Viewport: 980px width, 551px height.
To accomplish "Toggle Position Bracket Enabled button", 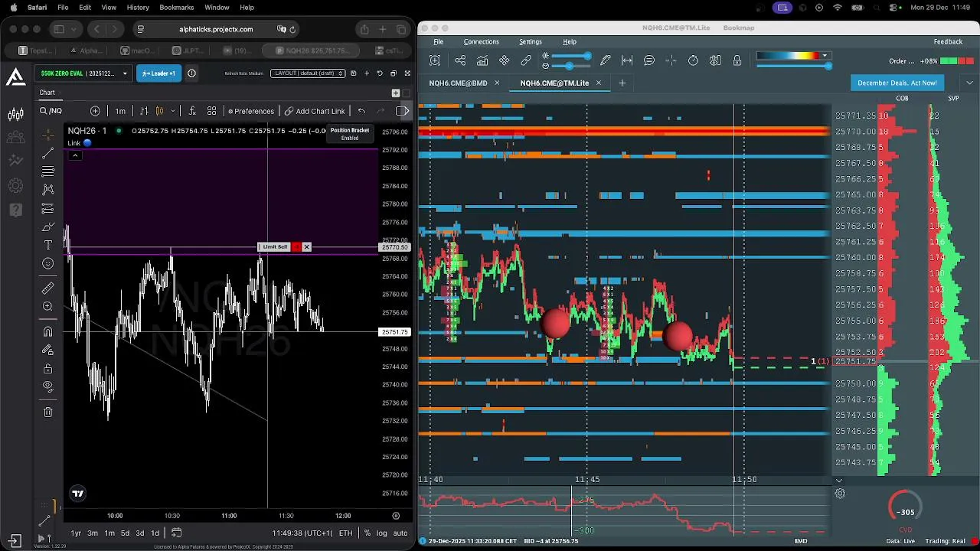I will (x=350, y=134).
